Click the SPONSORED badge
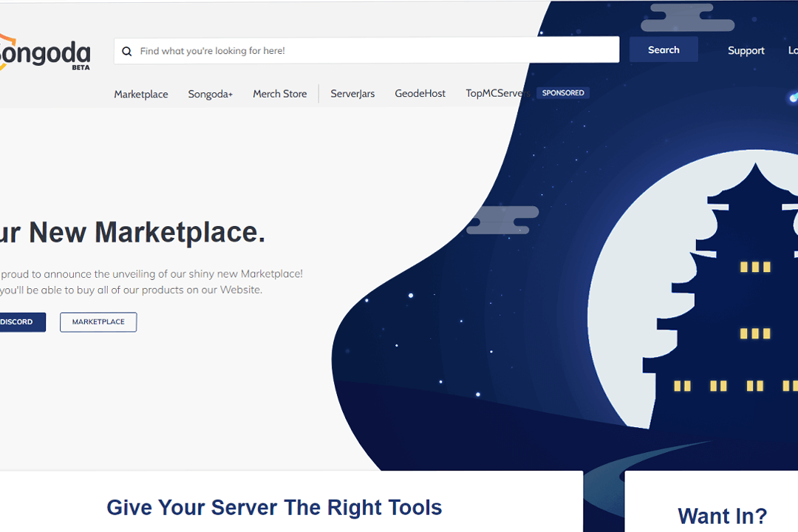 pyautogui.click(x=563, y=92)
